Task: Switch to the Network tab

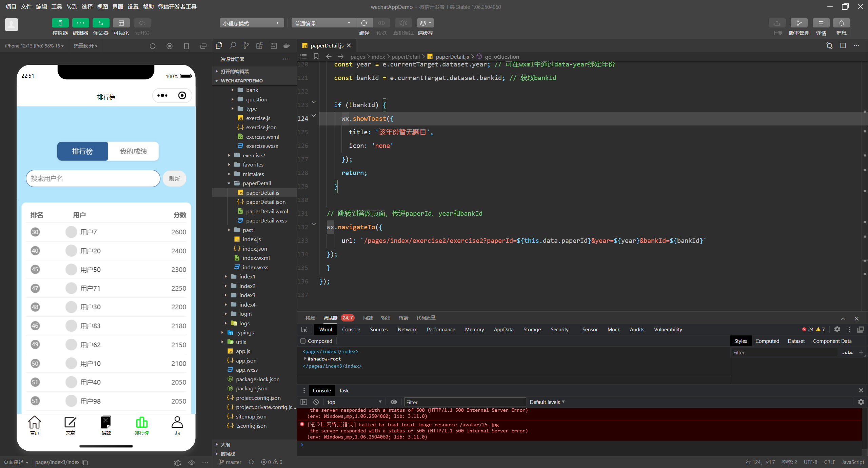Action: (407, 329)
